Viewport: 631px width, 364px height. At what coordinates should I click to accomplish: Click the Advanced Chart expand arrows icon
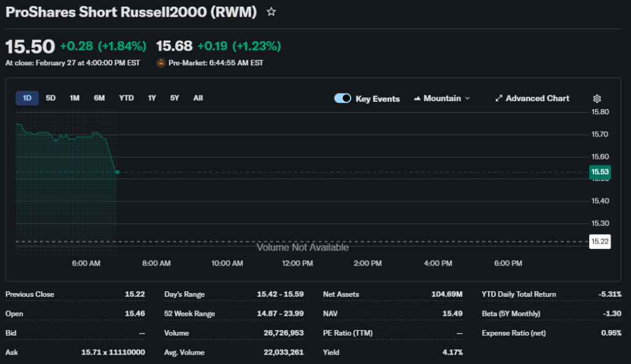point(499,99)
